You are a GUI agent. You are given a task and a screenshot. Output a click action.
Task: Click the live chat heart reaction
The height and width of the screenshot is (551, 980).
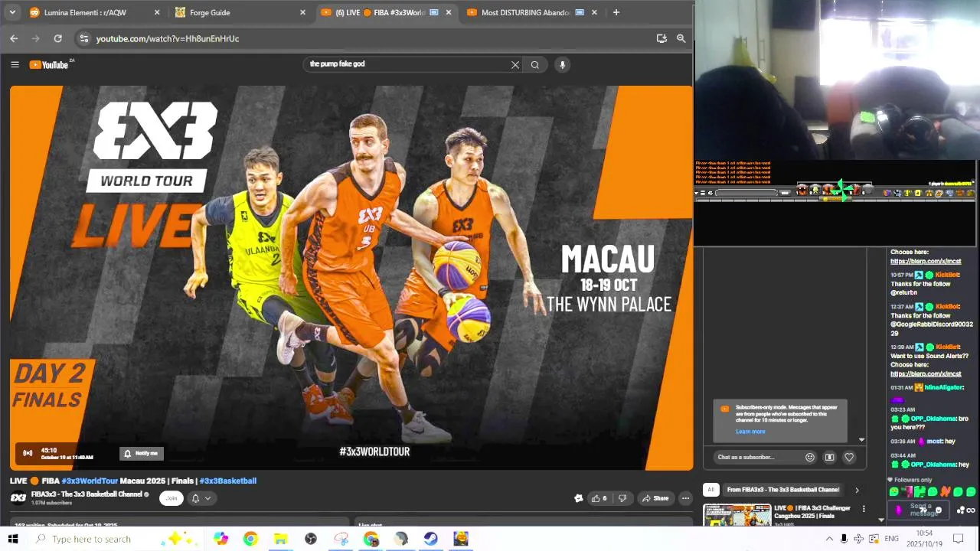pyautogui.click(x=849, y=458)
